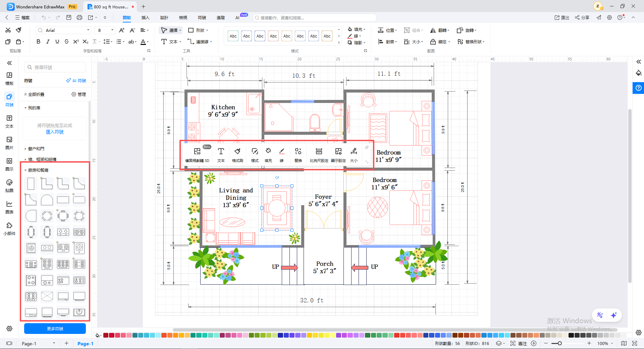Screen dimensions: 644x349
Task: Switch to the 設計 ribbon tab
Action: (164, 17)
